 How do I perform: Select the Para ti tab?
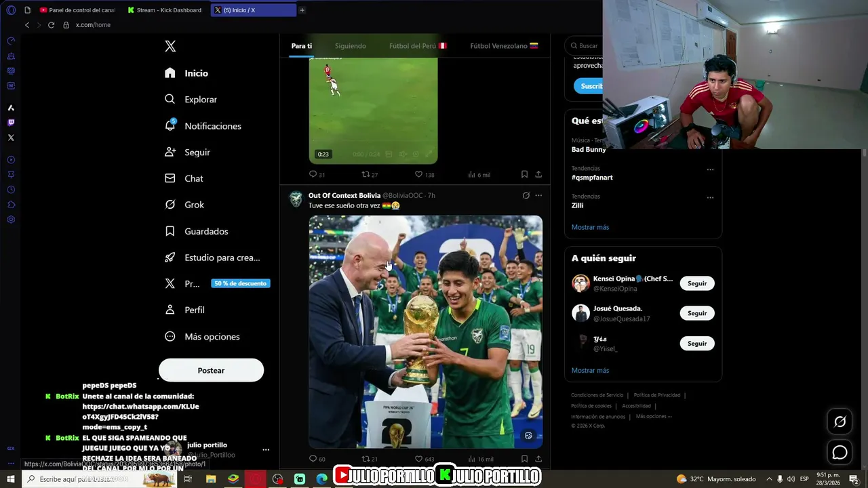point(302,46)
